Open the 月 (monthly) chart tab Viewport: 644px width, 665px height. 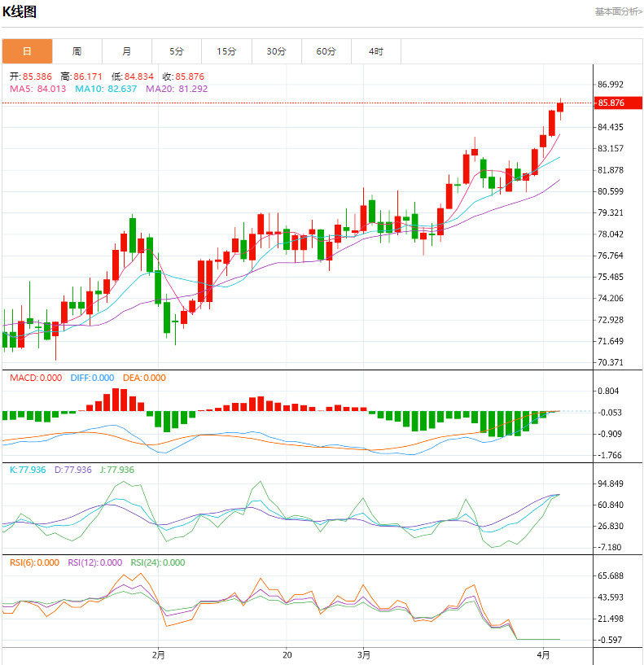pos(127,51)
